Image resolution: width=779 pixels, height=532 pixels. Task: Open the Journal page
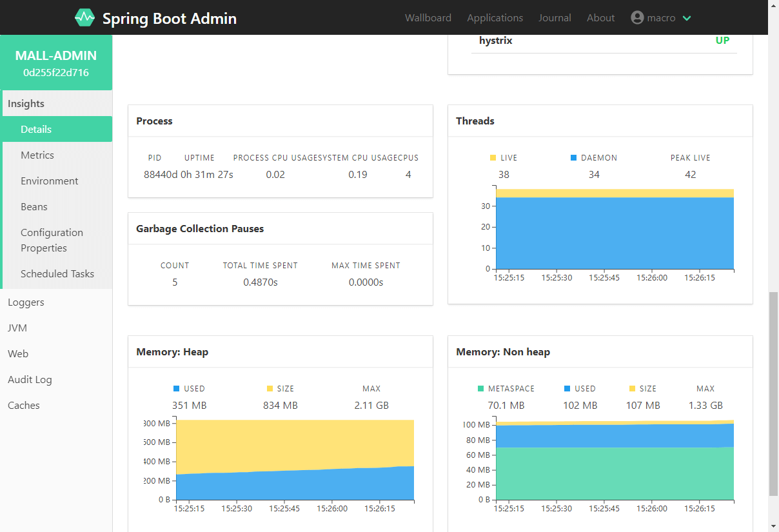click(555, 18)
